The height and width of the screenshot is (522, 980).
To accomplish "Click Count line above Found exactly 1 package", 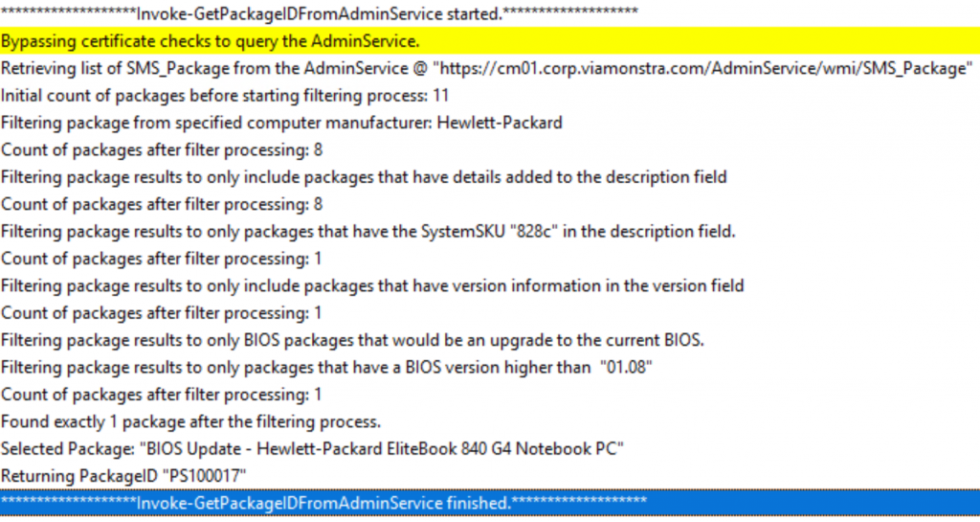I will 490,394.
